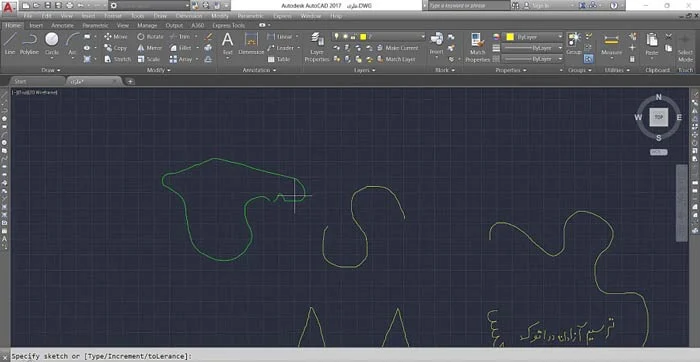Viewport: 700px width, 362px height.
Task: Click yellow color swatch in layer dropdown
Action: pos(363,37)
